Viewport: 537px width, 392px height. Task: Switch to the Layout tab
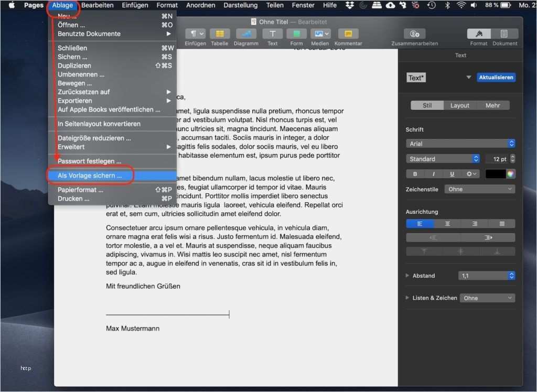459,105
